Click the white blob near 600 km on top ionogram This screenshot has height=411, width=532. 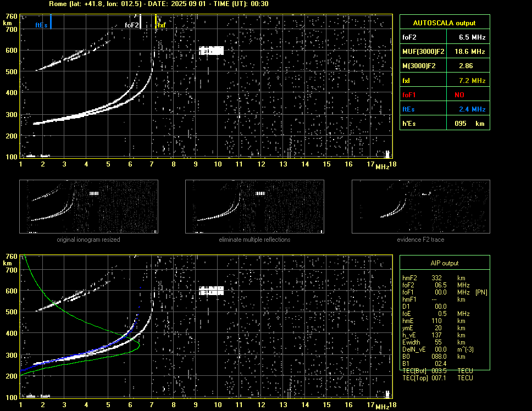coord(211,51)
